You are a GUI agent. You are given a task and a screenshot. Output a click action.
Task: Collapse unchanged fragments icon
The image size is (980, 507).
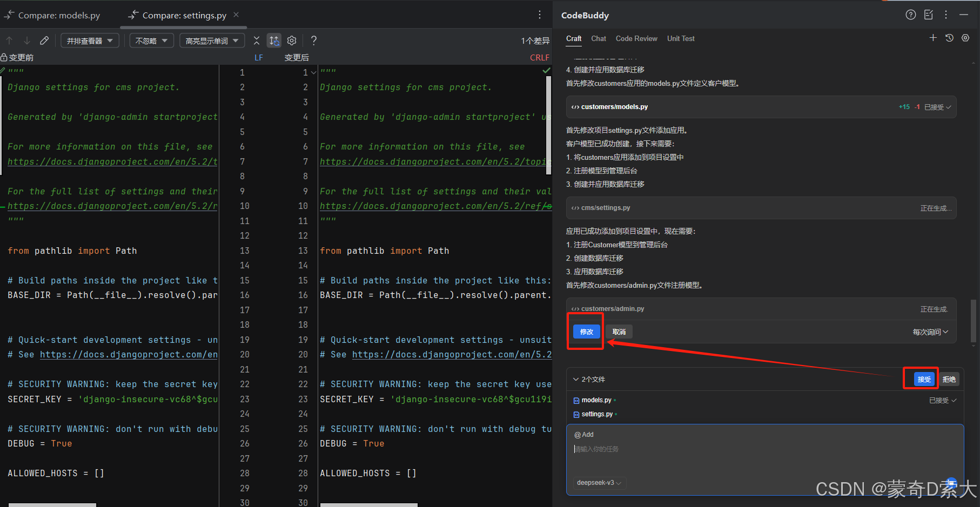pos(257,40)
